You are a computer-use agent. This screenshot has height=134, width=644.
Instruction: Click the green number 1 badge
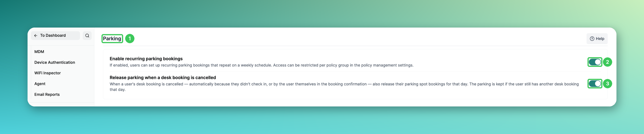[130, 39]
